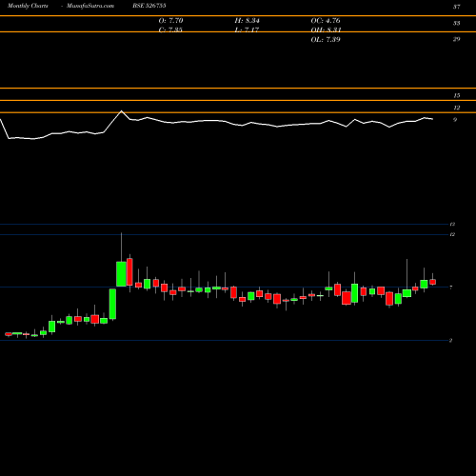Click the 'Monthly Charts' title text

coord(28,6)
